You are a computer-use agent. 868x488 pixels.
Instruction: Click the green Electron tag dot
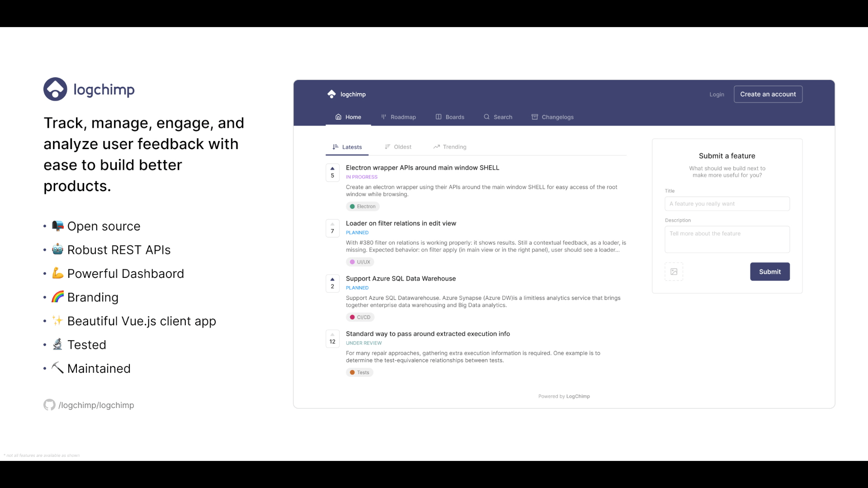(353, 206)
